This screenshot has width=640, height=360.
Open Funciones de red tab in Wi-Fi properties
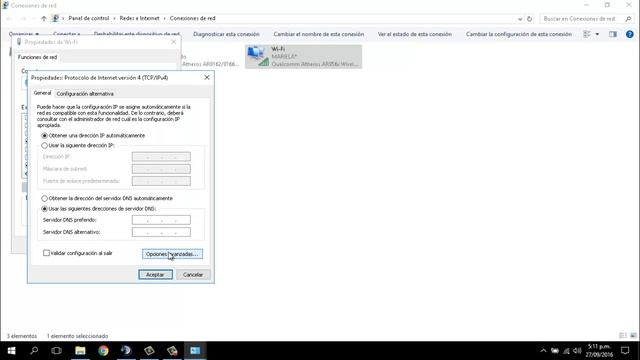38,57
